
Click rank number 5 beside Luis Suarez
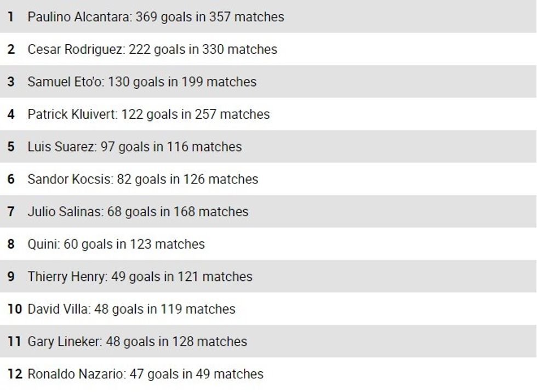click(11, 147)
